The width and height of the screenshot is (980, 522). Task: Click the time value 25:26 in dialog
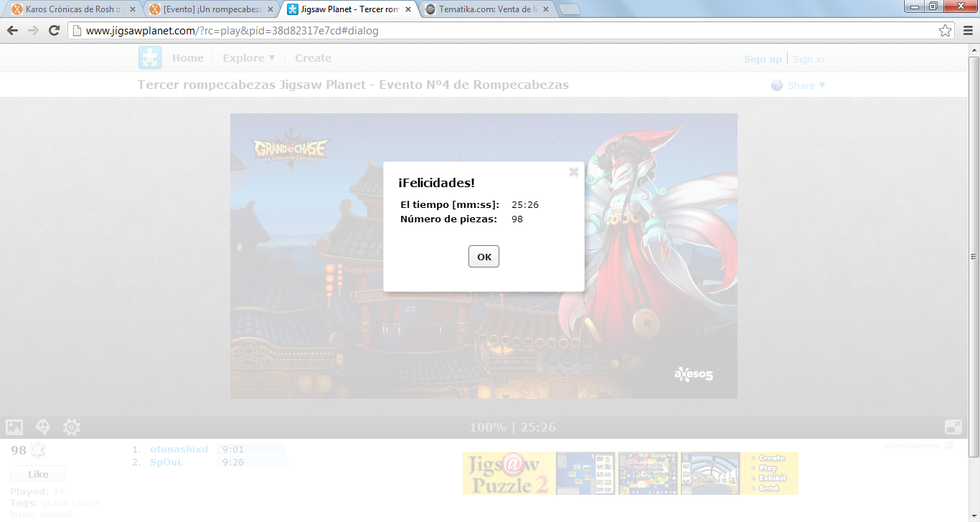click(x=525, y=205)
